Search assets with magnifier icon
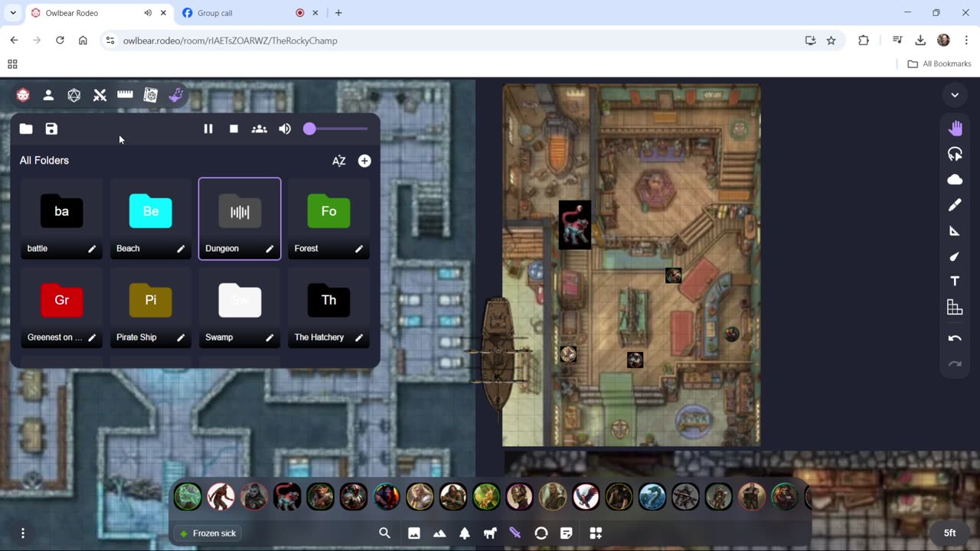Image resolution: width=980 pixels, height=551 pixels. (x=385, y=533)
